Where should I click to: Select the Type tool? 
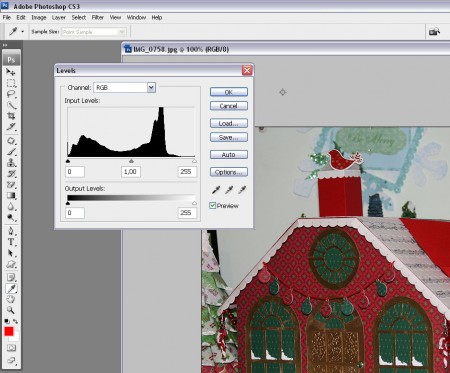coord(11,242)
